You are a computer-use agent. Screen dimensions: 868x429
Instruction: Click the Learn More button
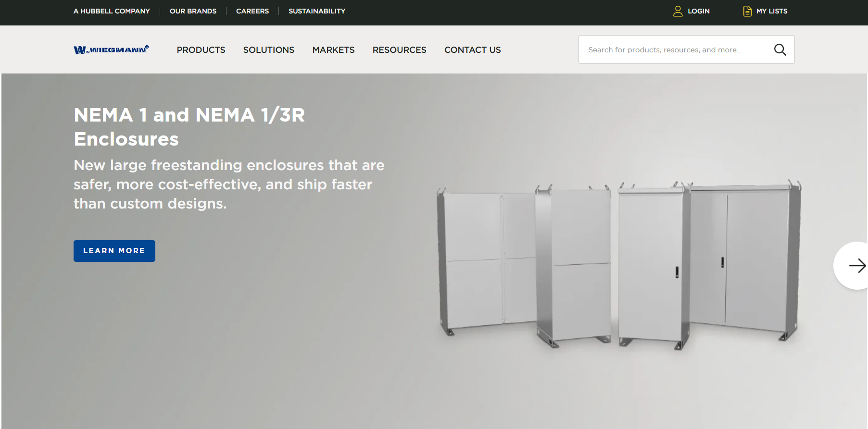click(114, 251)
